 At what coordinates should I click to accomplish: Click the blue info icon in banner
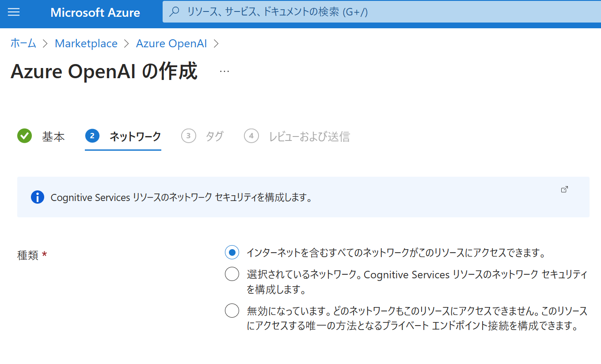pos(38,197)
